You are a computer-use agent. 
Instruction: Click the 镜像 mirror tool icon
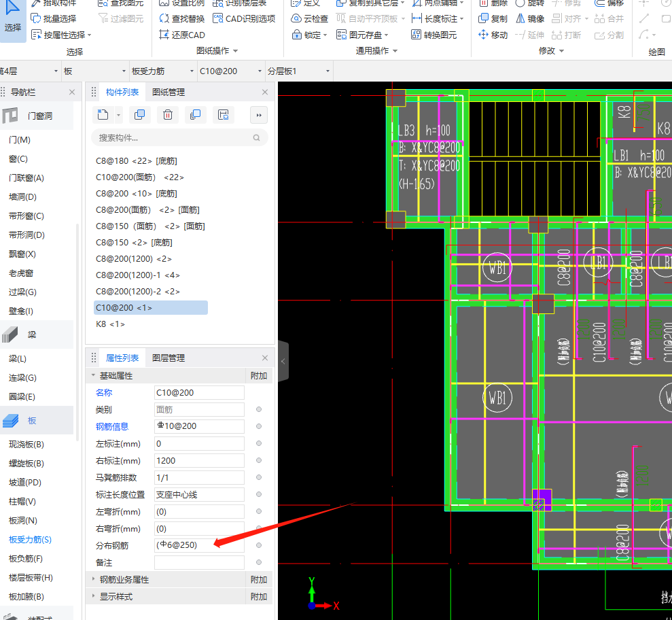click(520, 18)
